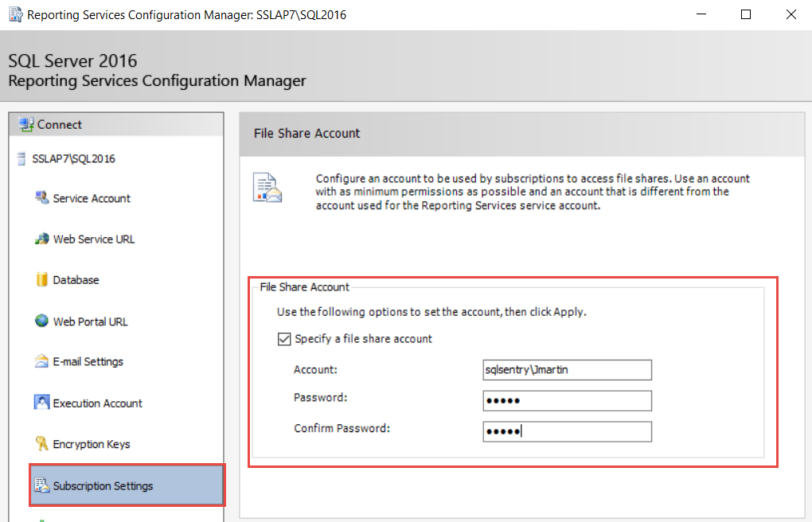Focus the Password input field
812x522 pixels.
567,401
